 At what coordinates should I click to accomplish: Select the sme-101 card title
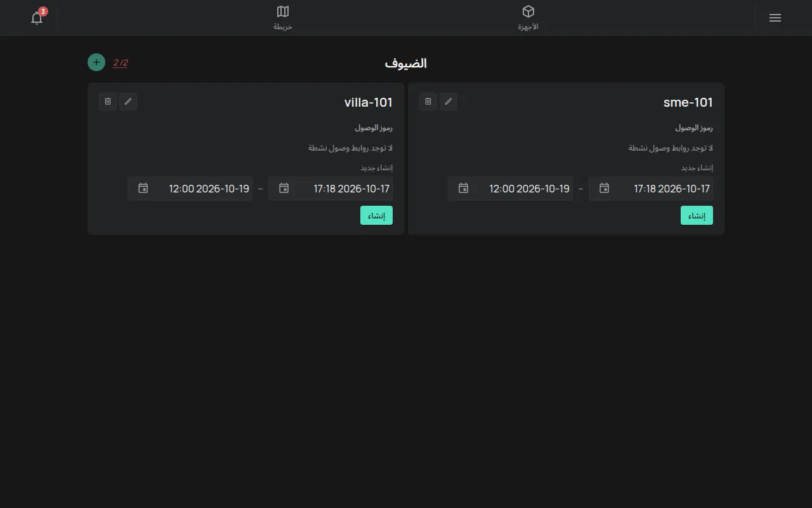pyautogui.click(x=688, y=102)
